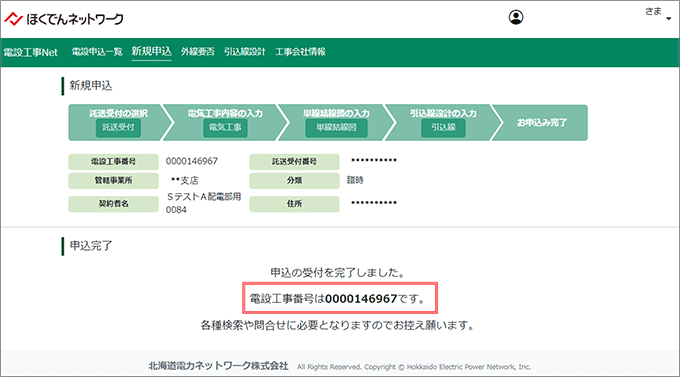The height and width of the screenshot is (377, 680).
Task: Go to 電設工事Net home link
Action: (x=30, y=52)
